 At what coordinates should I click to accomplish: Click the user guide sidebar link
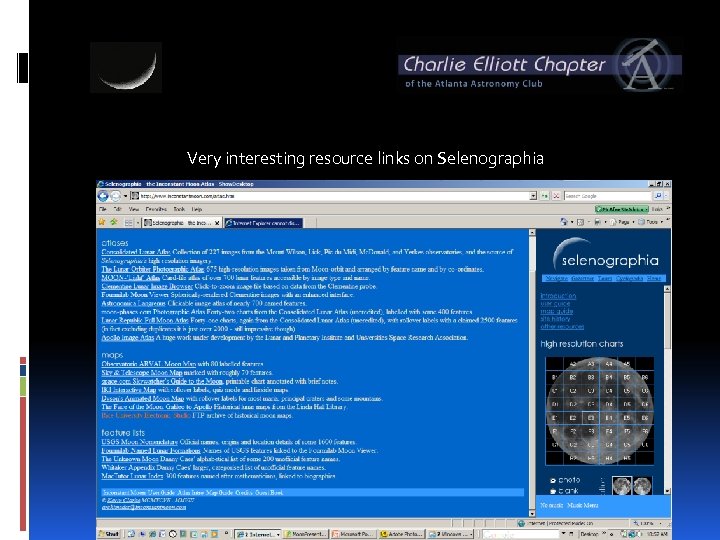pyautogui.click(x=555, y=304)
